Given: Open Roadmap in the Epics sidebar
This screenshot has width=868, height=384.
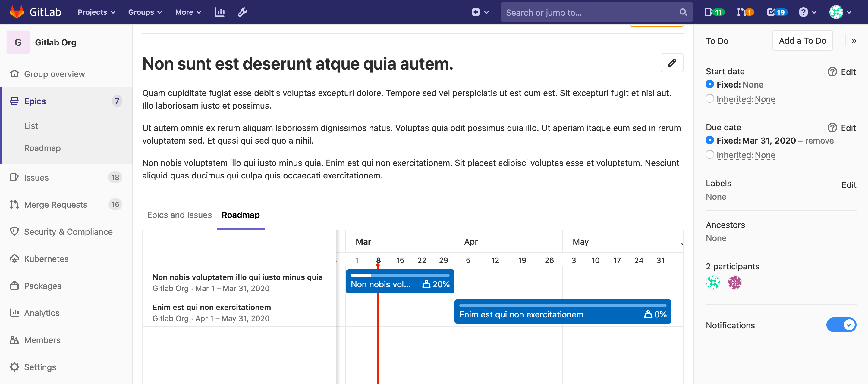Looking at the screenshot, I should [42, 148].
